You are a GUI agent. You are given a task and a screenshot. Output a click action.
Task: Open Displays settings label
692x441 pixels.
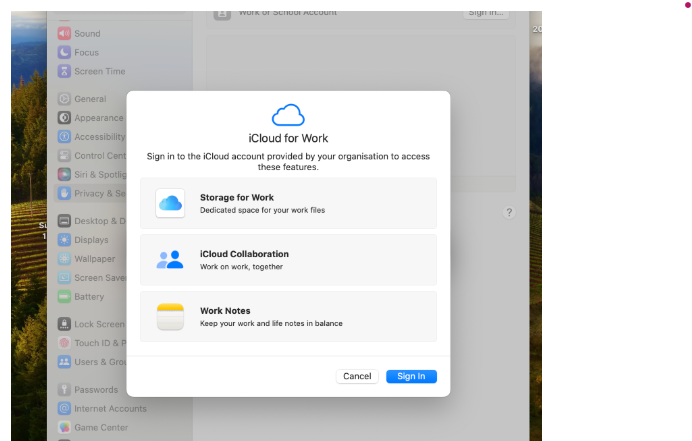pos(91,240)
